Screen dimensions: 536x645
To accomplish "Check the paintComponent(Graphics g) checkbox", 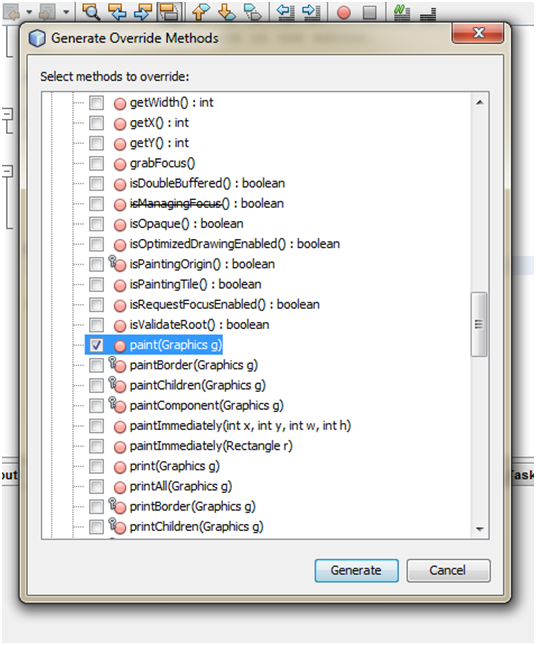I will (x=96, y=405).
